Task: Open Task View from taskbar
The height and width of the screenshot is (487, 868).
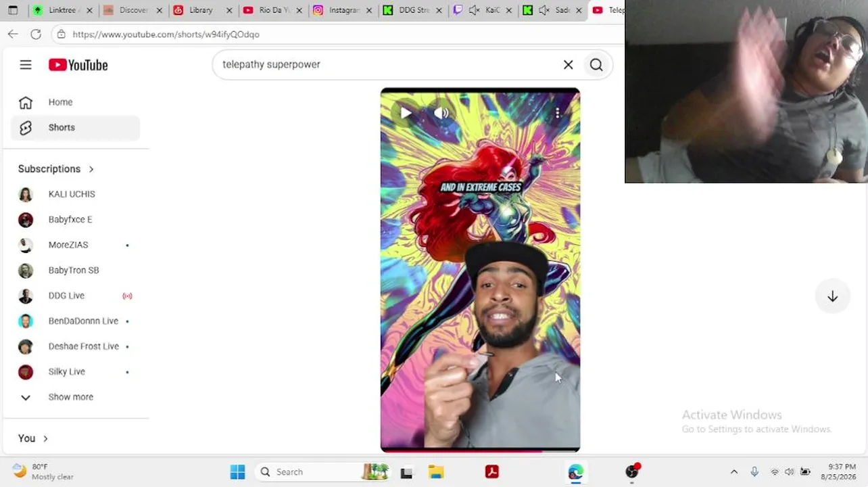Action: [406, 472]
